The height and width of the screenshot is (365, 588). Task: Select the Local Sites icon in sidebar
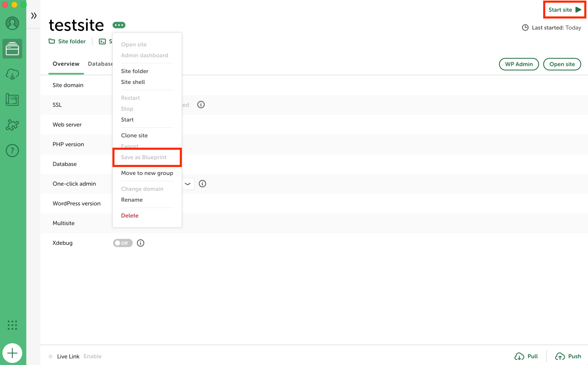(12, 49)
